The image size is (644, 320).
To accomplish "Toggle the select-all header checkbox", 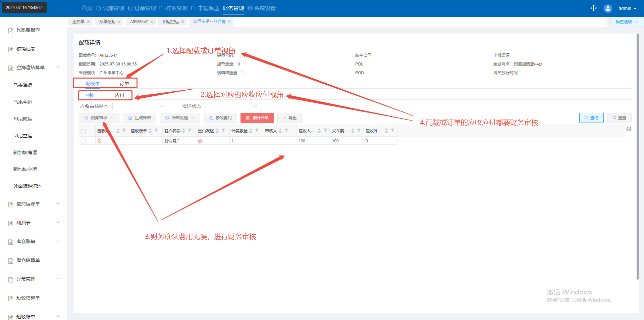I will pyautogui.click(x=84, y=131).
